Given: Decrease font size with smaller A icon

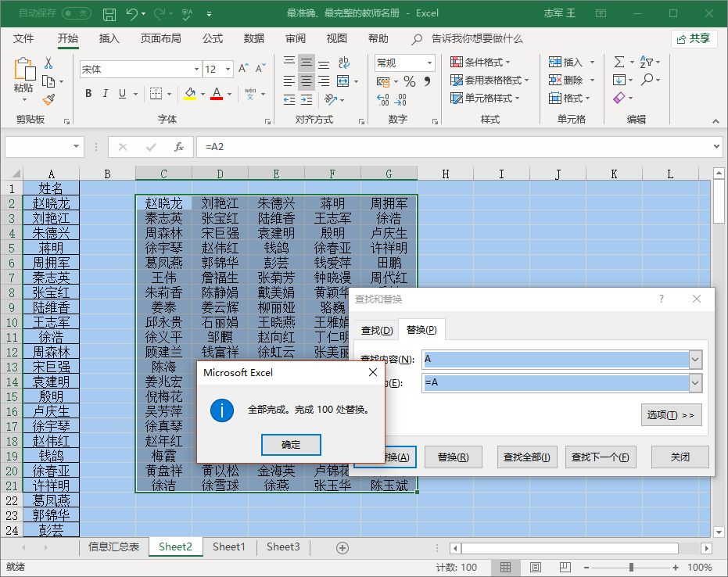Looking at the screenshot, I should (260, 69).
